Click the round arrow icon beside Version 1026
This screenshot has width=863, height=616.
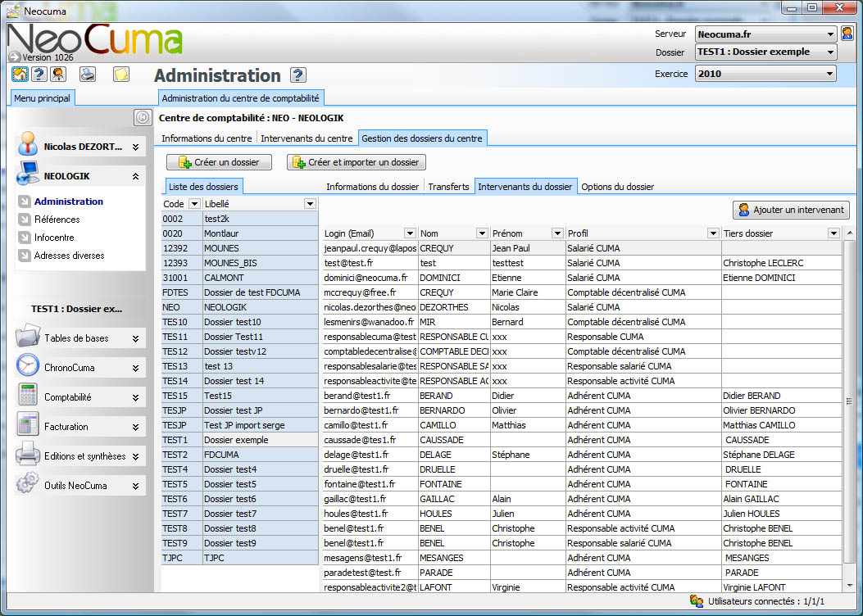tap(14, 57)
